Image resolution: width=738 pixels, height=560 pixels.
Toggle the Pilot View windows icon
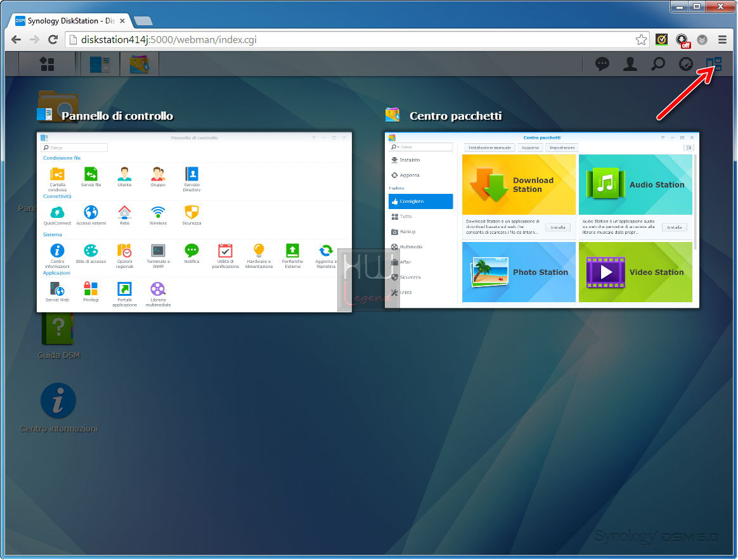713,64
